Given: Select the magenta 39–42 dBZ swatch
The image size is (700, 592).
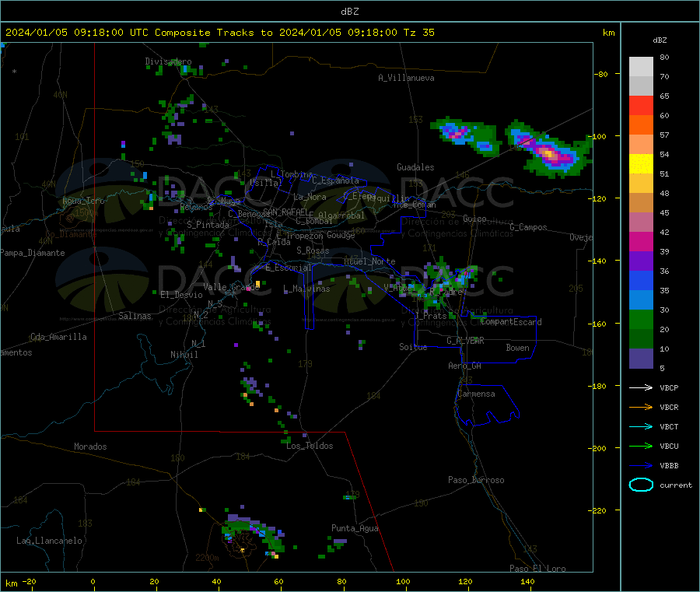Looking at the screenshot, I should tap(641, 241).
